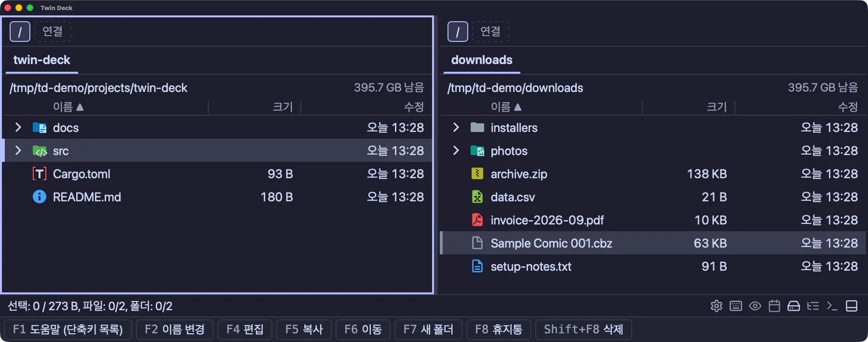Click the disk drive icon
The height and width of the screenshot is (342, 868).
point(794,306)
